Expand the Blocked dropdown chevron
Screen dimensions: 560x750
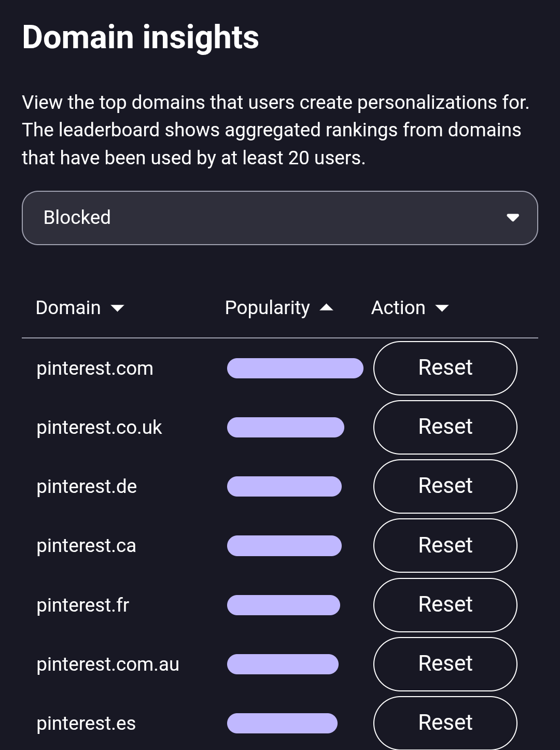(512, 218)
